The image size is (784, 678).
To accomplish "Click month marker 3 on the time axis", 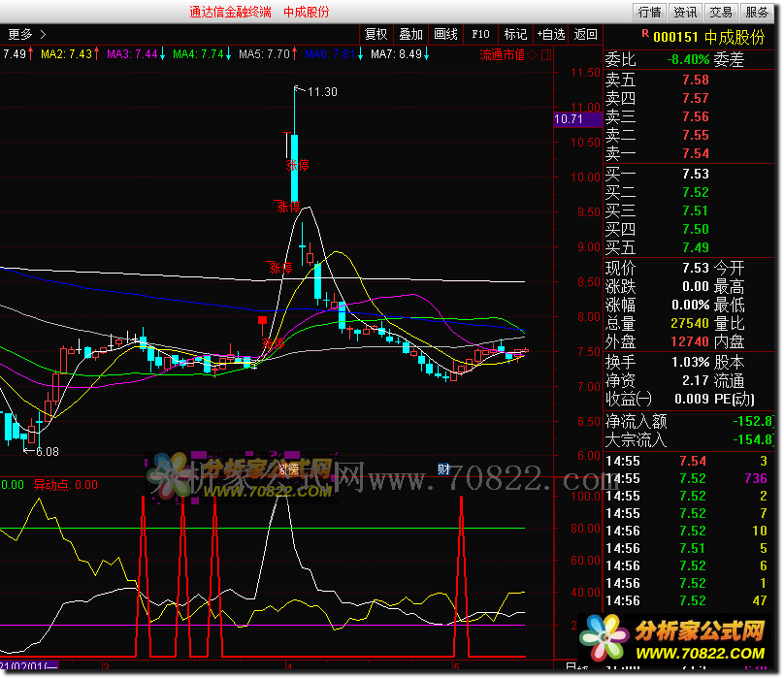I will click(x=106, y=666).
